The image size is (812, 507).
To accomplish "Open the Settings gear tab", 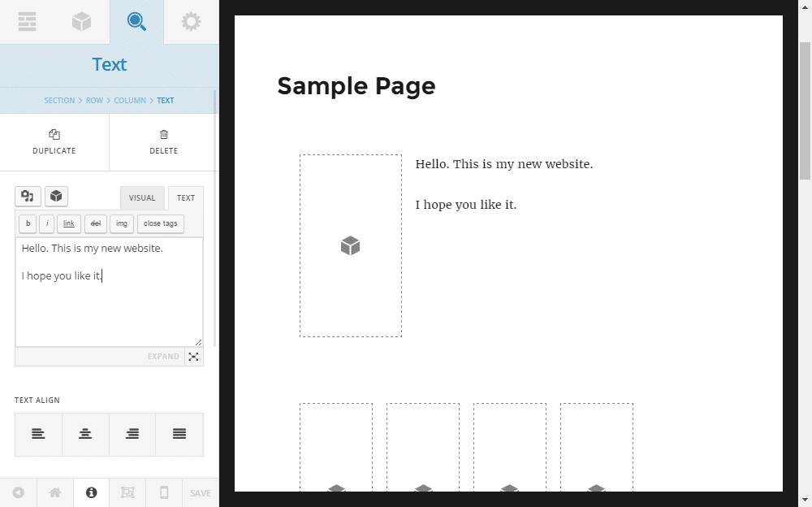I will [191, 22].
